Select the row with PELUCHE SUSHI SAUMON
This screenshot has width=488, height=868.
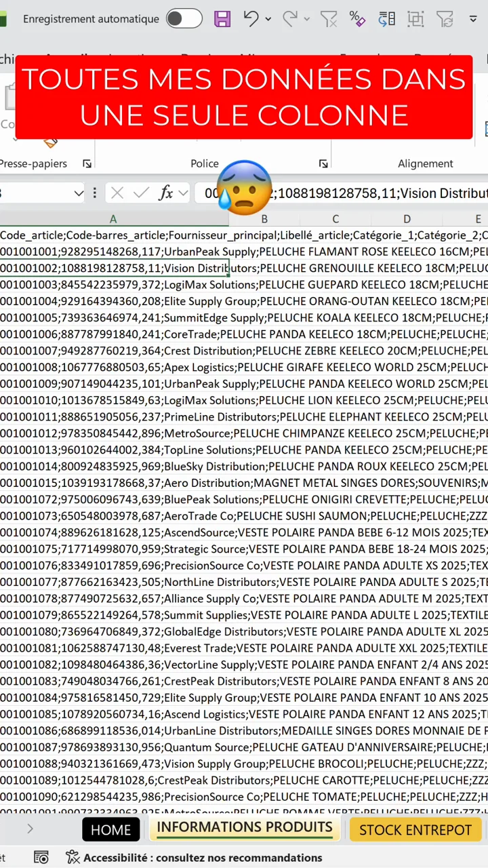click(244, 516)
